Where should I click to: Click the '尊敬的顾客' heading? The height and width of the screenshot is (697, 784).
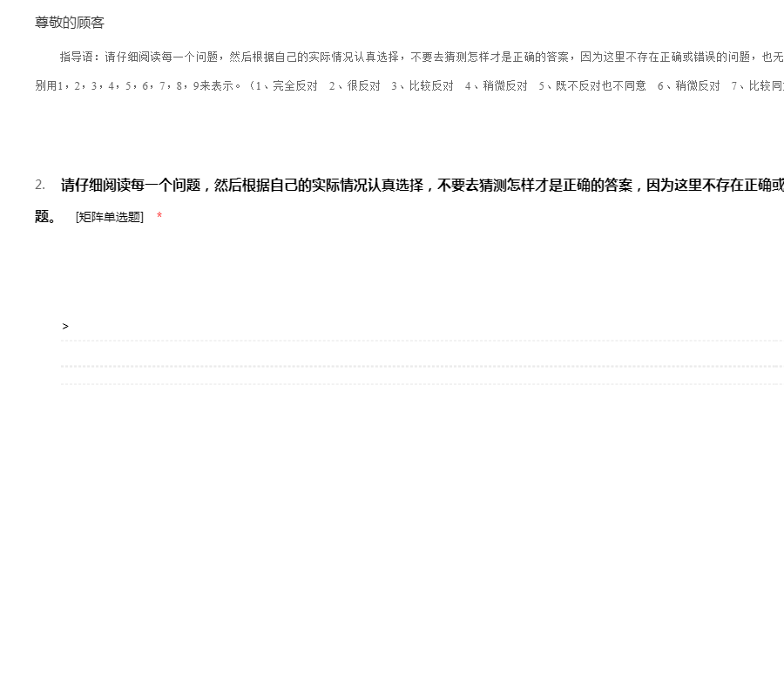[70, 23]
